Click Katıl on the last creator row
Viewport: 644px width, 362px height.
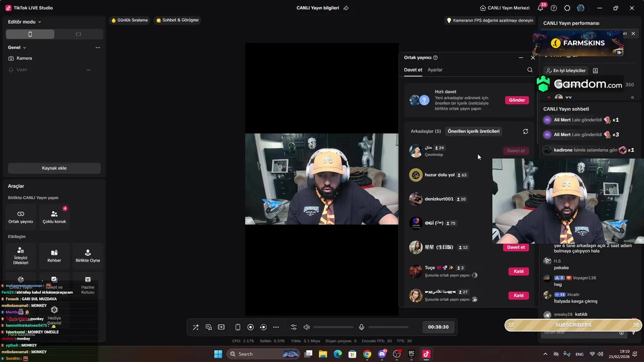519,296
